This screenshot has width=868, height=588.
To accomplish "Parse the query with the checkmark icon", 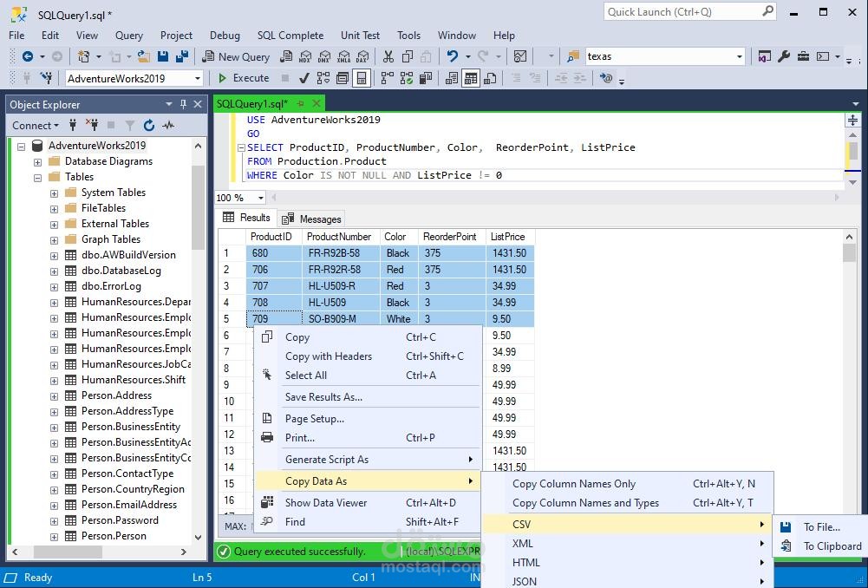I will [x=303, y=78].
